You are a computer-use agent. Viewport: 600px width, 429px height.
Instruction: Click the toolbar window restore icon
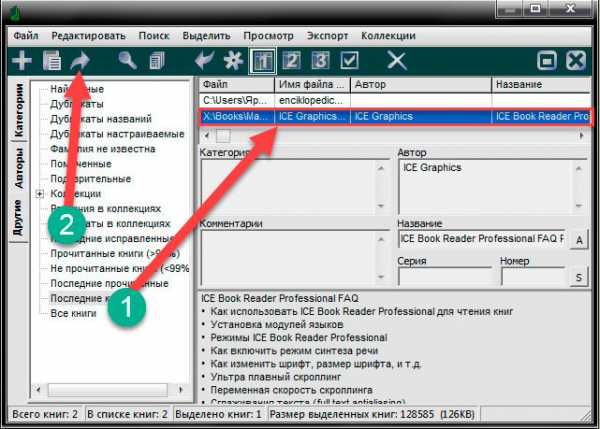[x=547, y=61]
